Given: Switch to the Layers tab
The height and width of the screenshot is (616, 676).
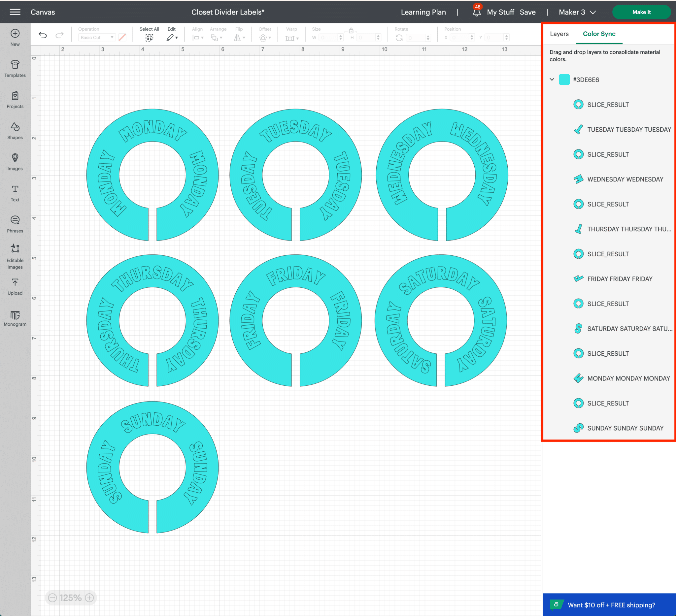Looking at the screenshot, I should coord(559,34).
